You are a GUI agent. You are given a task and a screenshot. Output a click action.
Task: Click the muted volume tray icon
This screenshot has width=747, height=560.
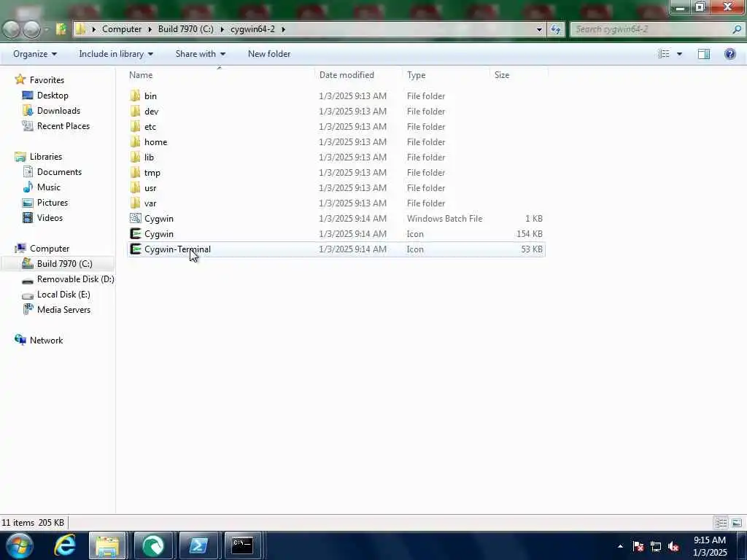point(673,547)
